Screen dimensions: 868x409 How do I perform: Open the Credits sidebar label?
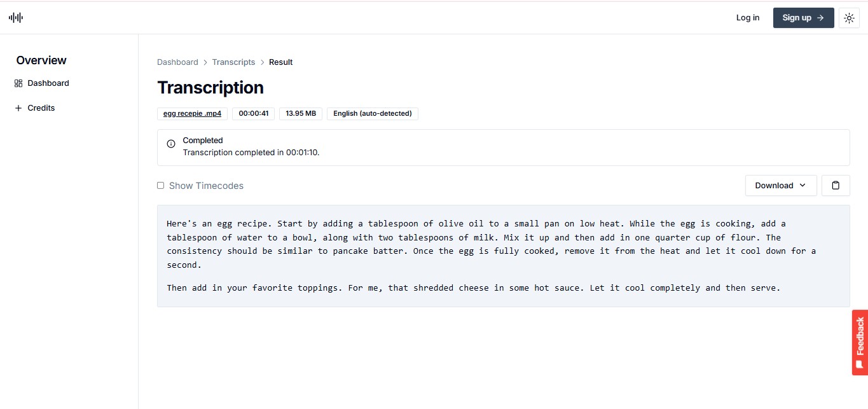[41, 108]
